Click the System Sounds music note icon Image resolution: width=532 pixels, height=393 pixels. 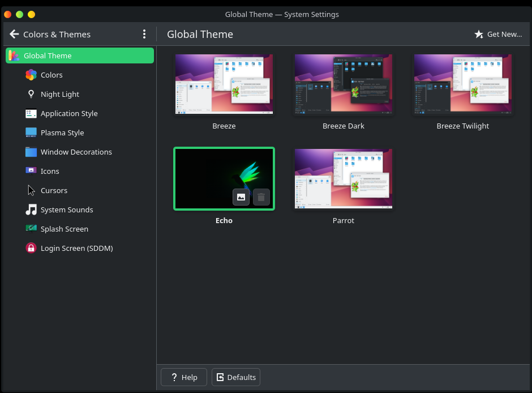(x=31, y=210)
